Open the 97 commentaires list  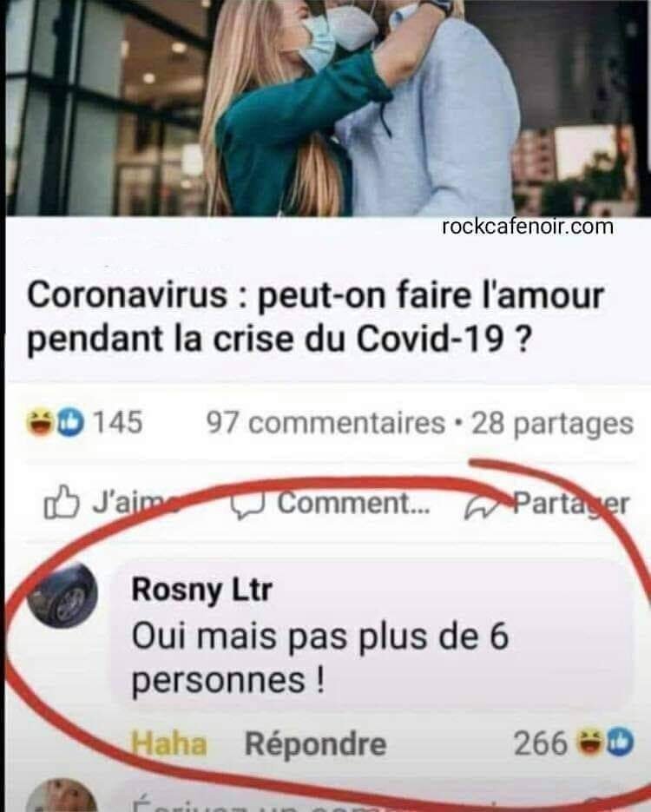pyautogui.click(x=325, y=423)
